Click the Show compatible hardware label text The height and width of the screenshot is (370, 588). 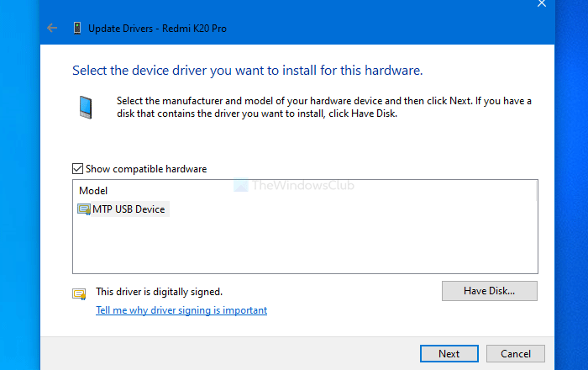pyautogui.click(x=146, y=169)
